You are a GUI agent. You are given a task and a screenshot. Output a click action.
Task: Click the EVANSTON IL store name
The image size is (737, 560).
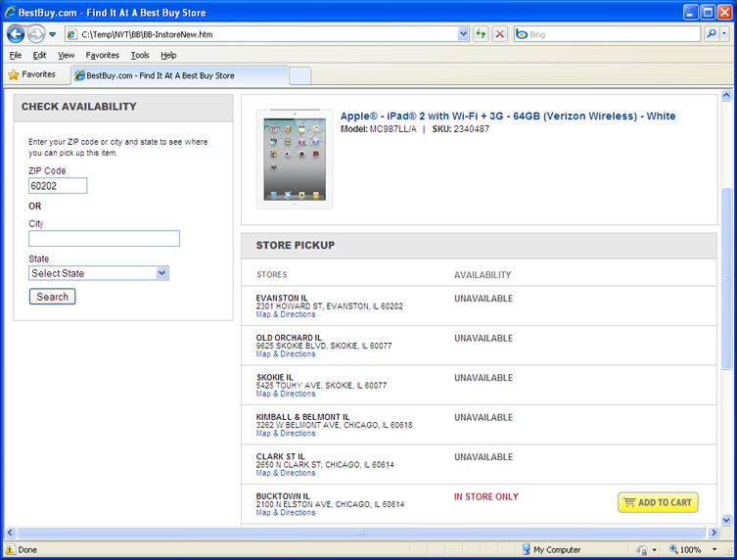coord(282,298)
